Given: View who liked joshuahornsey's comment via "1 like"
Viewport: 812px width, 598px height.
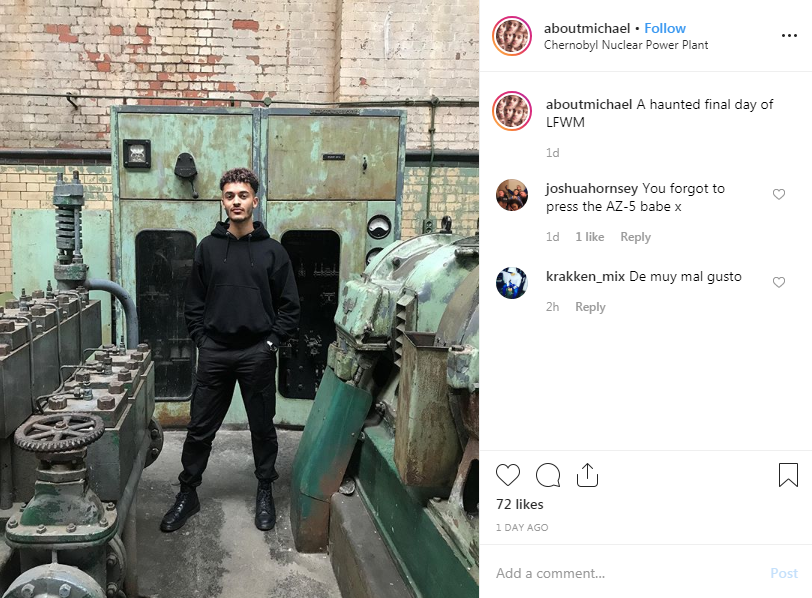Looking at the screenshot, I should pos(590,237).
